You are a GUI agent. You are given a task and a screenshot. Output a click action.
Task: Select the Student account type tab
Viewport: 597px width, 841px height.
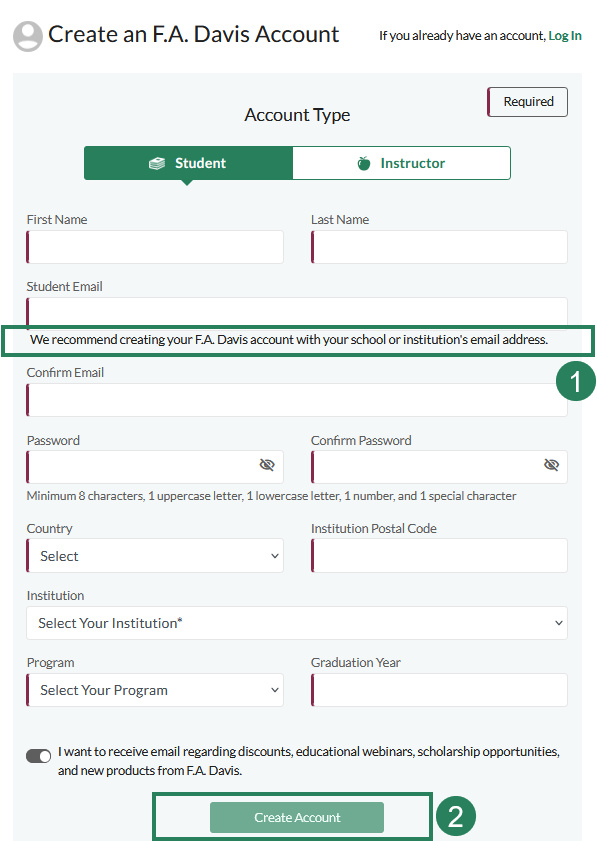tap(188, 162)
